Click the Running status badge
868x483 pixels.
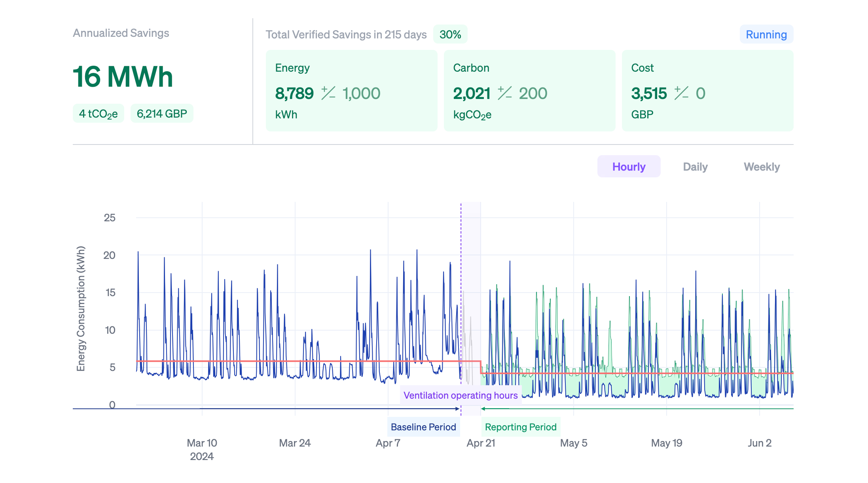(766, 34)
